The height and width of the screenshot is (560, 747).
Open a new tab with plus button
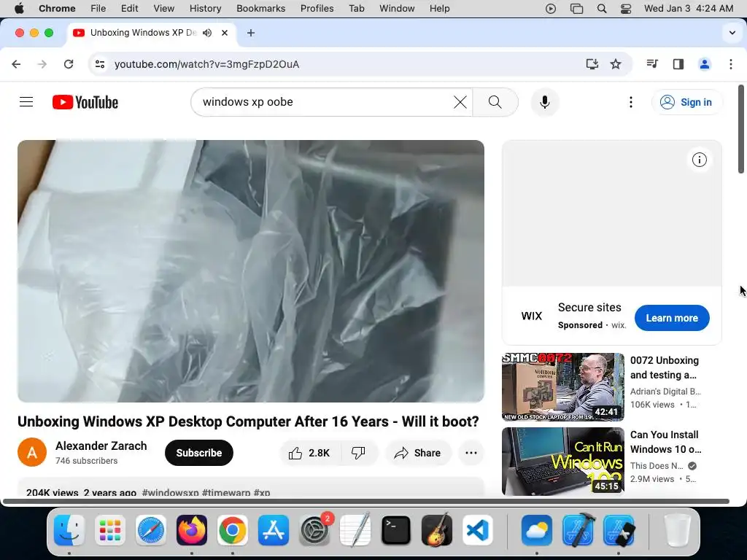251,33
